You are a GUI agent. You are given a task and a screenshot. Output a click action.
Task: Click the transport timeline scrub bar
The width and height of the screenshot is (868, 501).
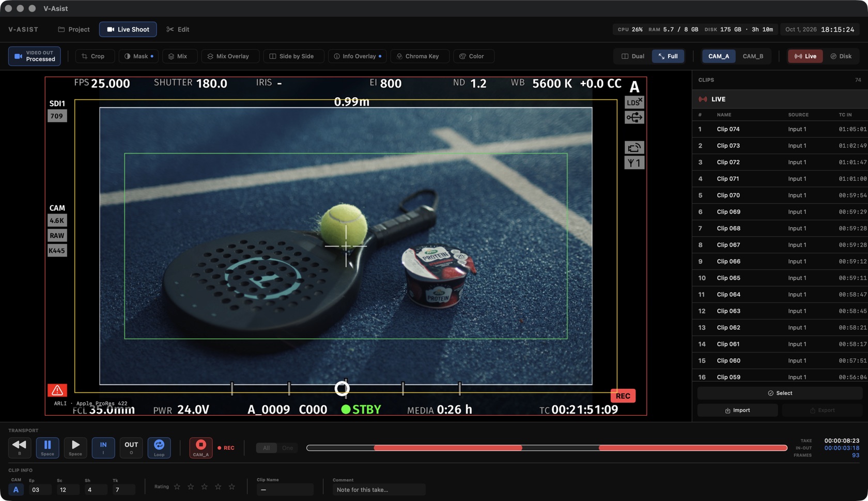pyautogui.click(x=547, y=448)
